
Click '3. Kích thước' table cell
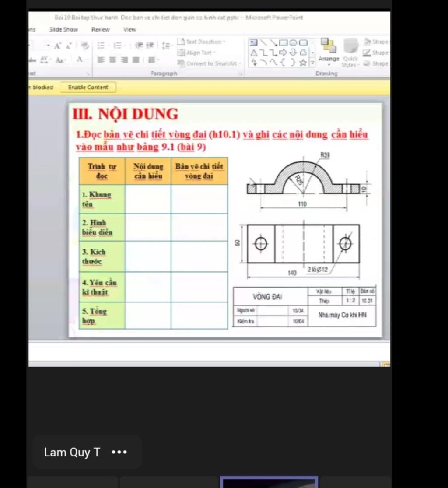pyautogui.click(x=102, y=256)
